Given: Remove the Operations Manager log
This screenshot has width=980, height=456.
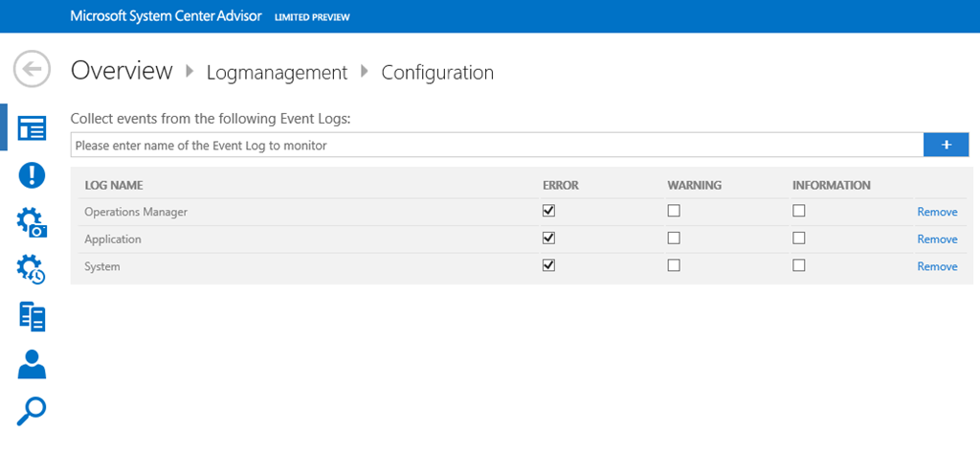Looking at the screenshot, I should (937, 212).
